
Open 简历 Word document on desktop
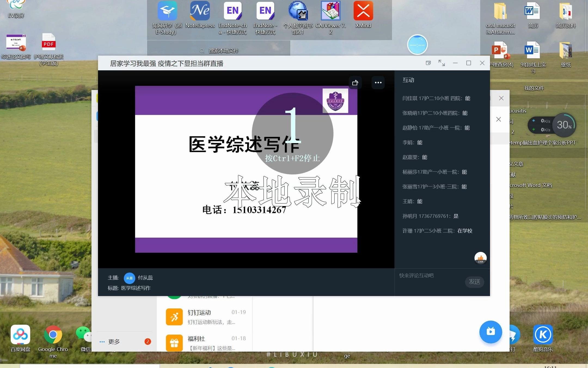(x=533, y=15)
